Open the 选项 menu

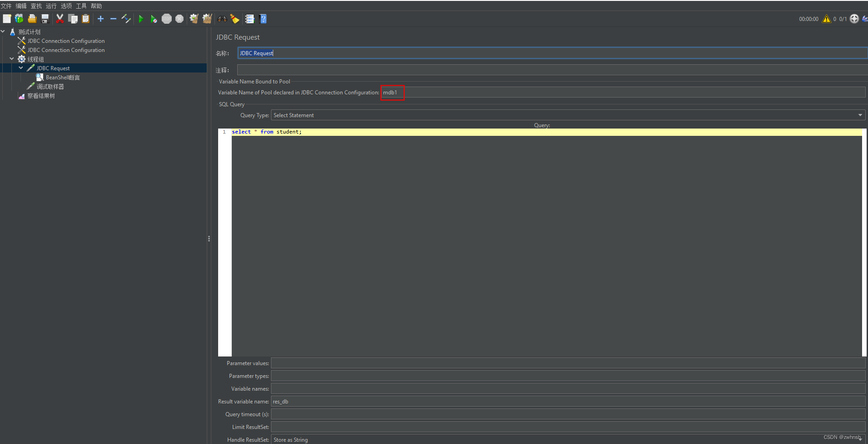pyautogui.click(x=66, y=6)
